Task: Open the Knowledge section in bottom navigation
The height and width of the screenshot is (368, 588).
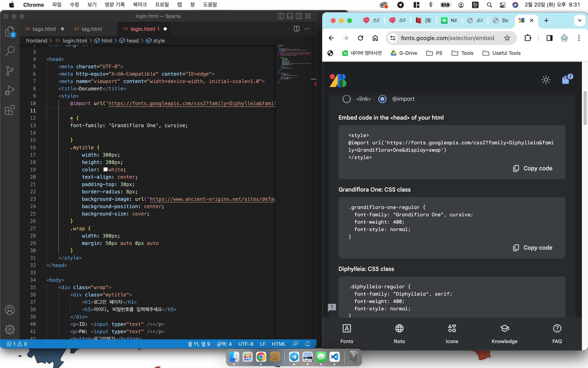Action: coord(504,333)
